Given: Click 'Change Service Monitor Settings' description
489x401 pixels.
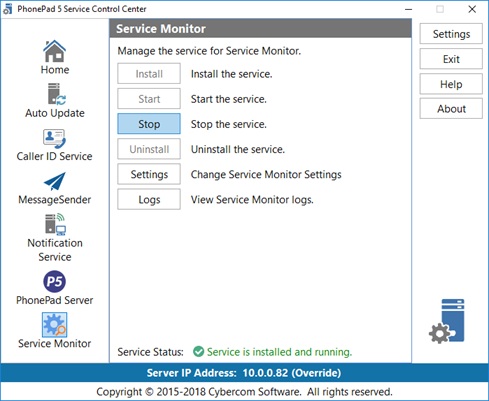Looking at the screenshot, I should (x=266, y=174).
